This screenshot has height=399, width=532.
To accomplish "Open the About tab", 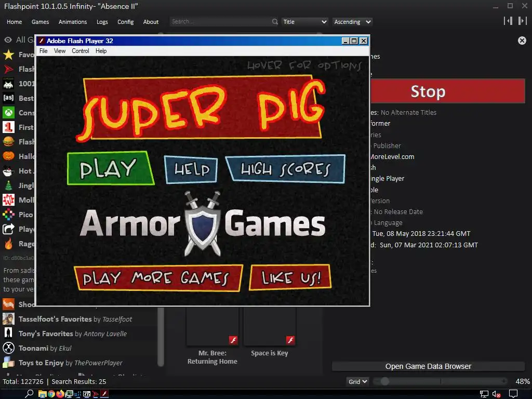I will click(x=151, y=22).
